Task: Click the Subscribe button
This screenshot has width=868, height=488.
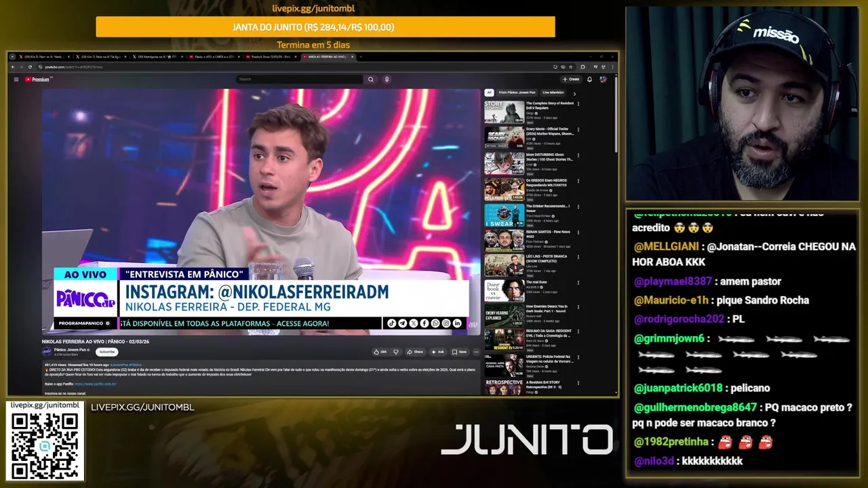Action: tap(107, 352)
